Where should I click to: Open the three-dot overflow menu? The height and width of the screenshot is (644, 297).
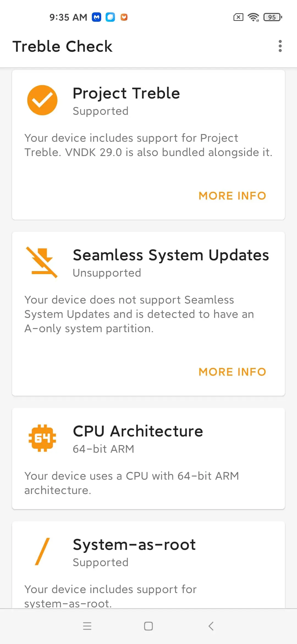click(x=280, y=46)
